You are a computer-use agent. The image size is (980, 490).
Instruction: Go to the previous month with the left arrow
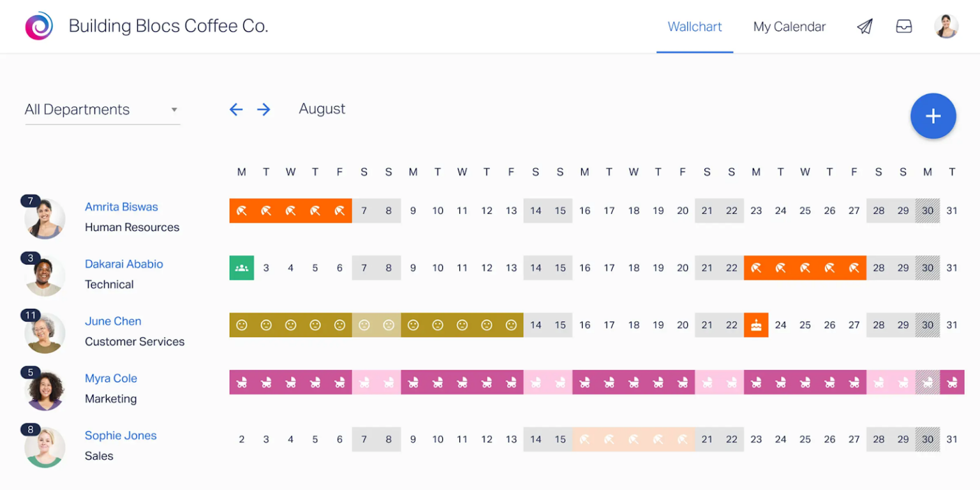236,109
